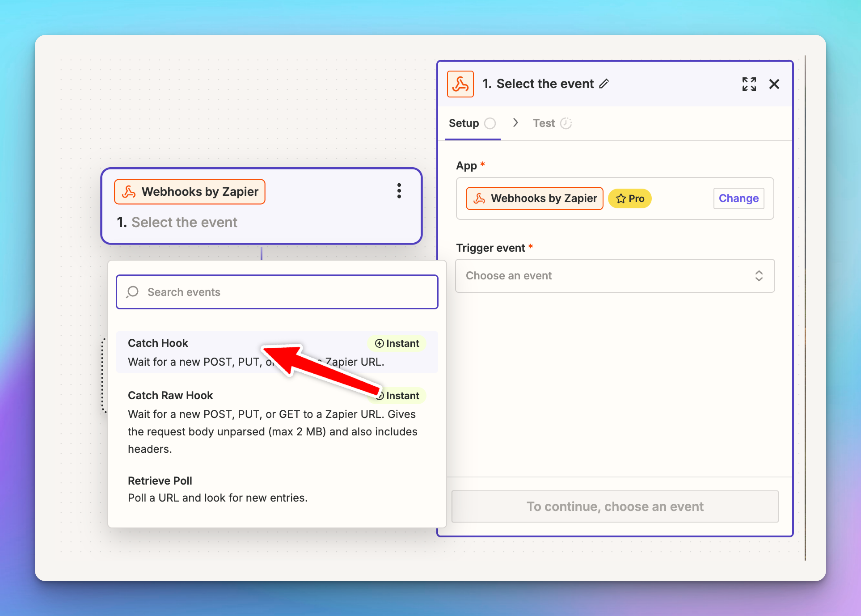Click the To continue, choose an event button
This screenshot has height=616, width=861.
pos(615,506)
